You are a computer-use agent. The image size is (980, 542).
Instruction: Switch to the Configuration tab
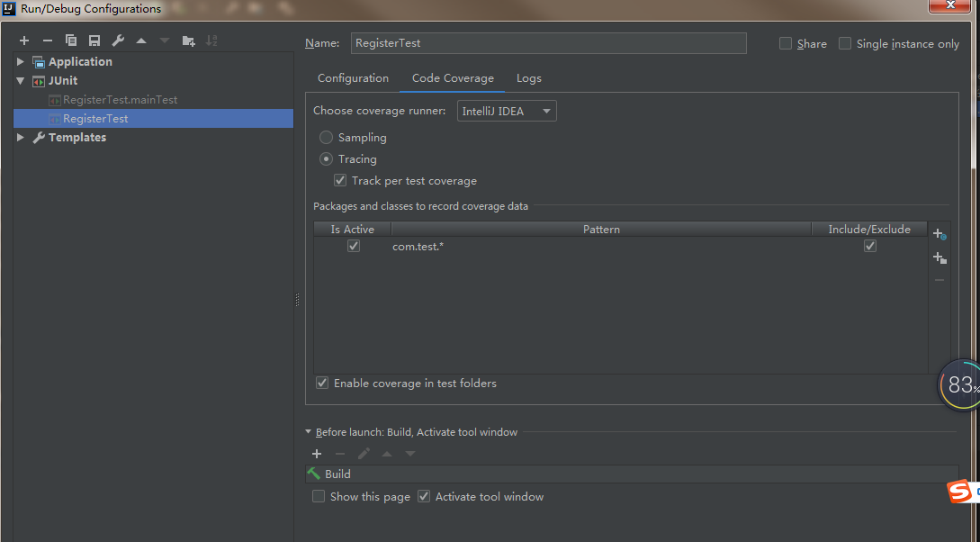click(x=353, y=78)
